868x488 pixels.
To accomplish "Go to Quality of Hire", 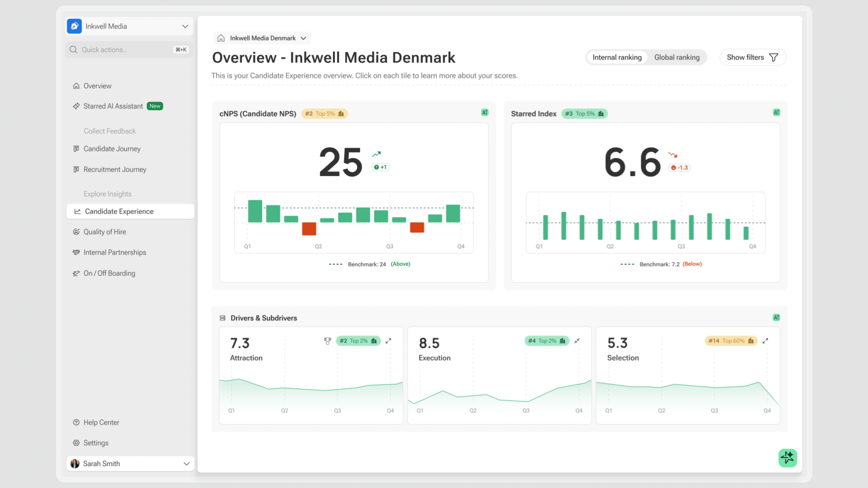I will point(104,232).
